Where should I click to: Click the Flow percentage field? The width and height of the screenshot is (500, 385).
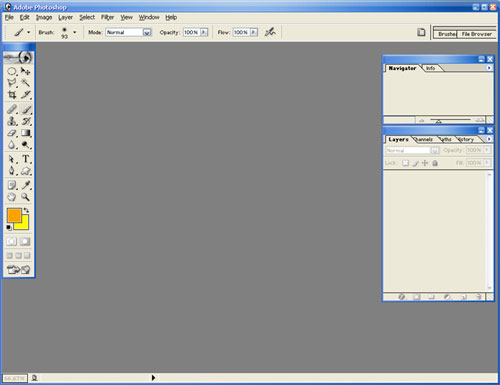click(x=241, y=32)
